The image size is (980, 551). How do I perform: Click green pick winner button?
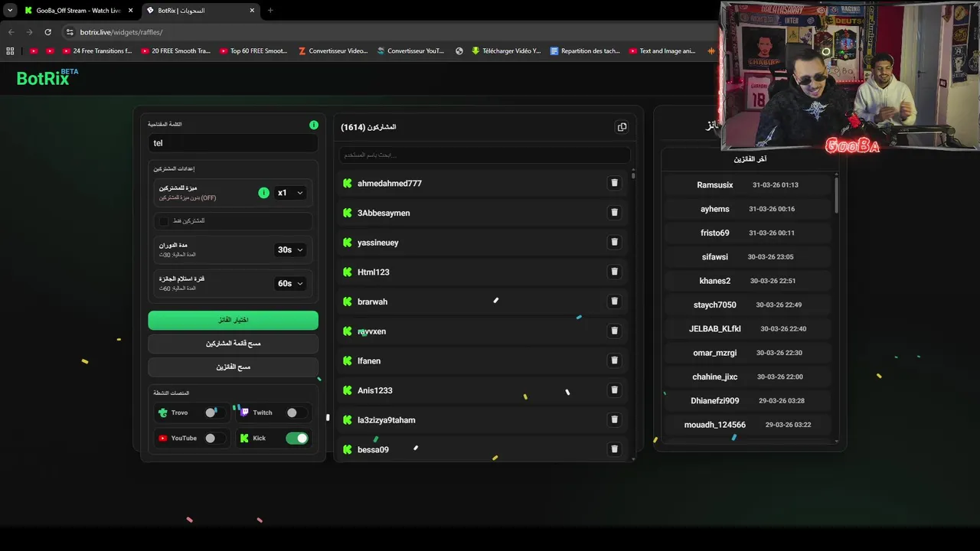[x=233, y=320]
